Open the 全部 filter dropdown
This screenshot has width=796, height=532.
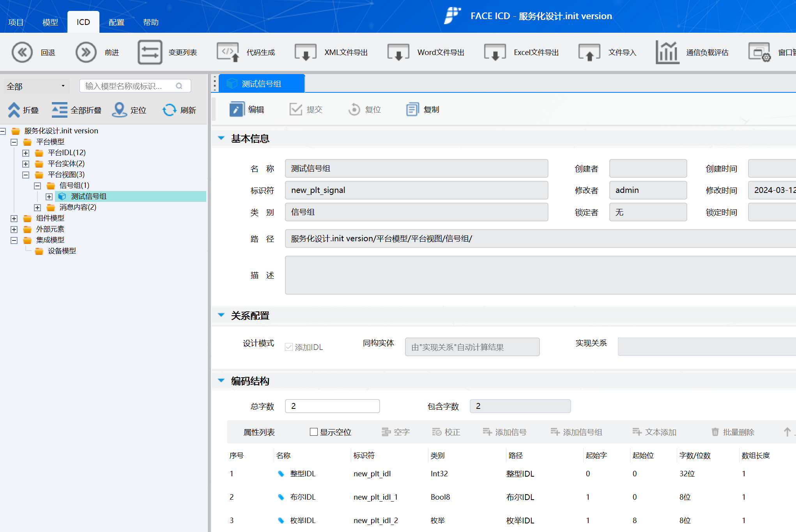coord(36,86)
